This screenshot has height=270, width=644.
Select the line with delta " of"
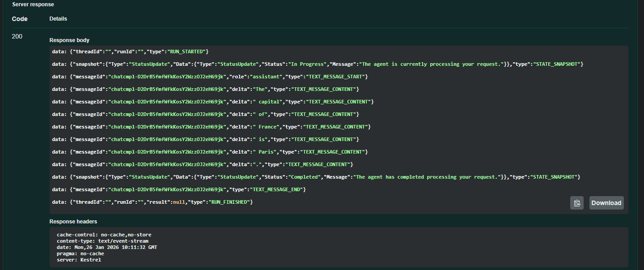[x=205, y=114]
